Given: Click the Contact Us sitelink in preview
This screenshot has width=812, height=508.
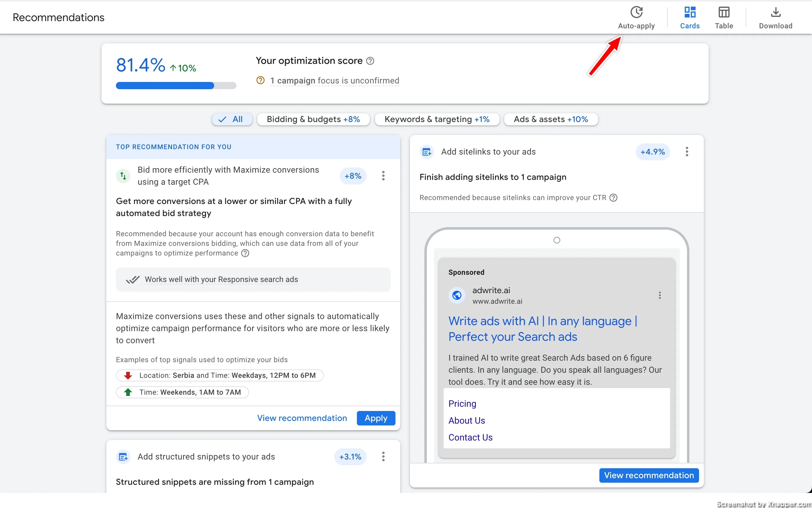Looking at the screenshot, I should click(x=470, y=437).
